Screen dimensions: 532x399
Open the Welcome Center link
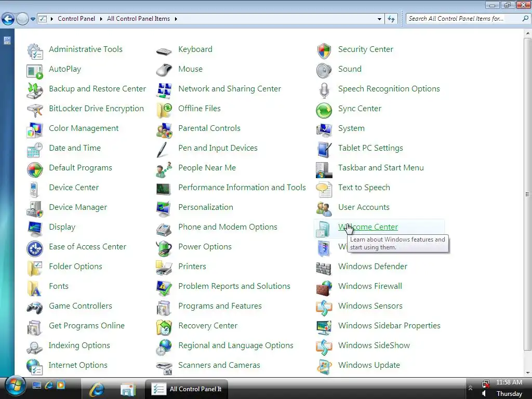(368, 227)
